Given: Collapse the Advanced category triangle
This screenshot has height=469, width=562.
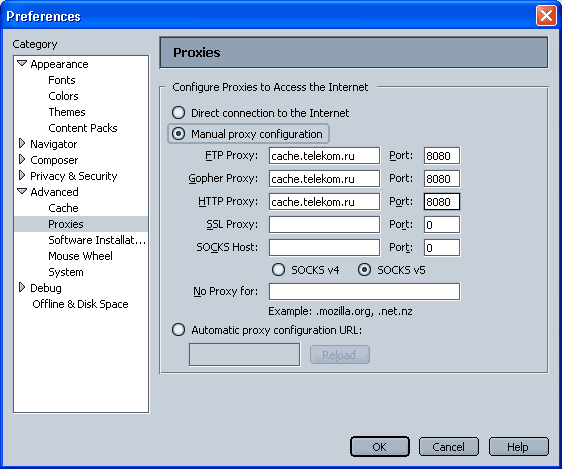Looking at the screenshot, I should (x=22, y=191).
